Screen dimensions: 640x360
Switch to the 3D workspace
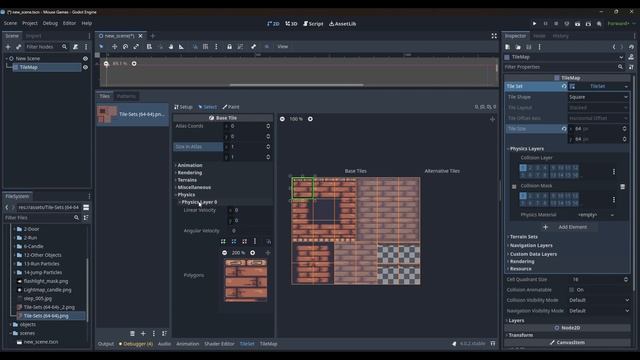tap(291, 24)
